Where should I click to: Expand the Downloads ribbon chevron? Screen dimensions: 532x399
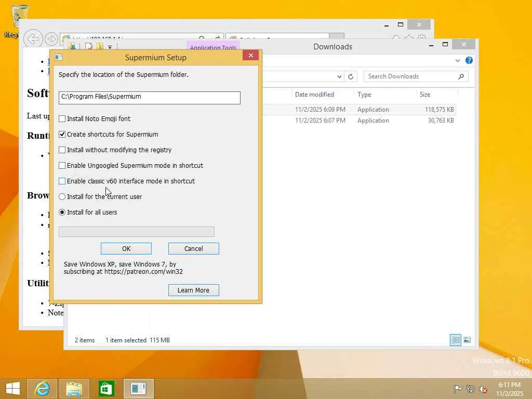click(457, 61)
